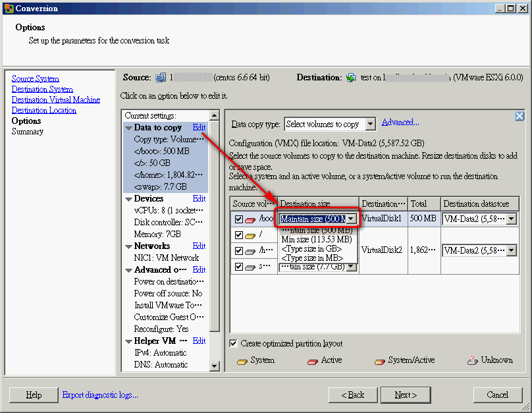Open the swap destination size dropdown arrow

click(352, 267)
